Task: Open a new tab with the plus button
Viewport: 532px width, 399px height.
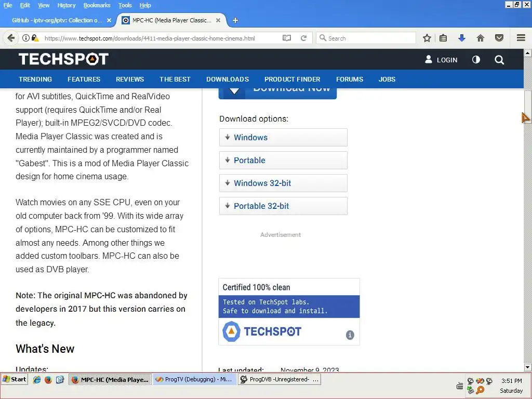Action: [x=235, y=20]
